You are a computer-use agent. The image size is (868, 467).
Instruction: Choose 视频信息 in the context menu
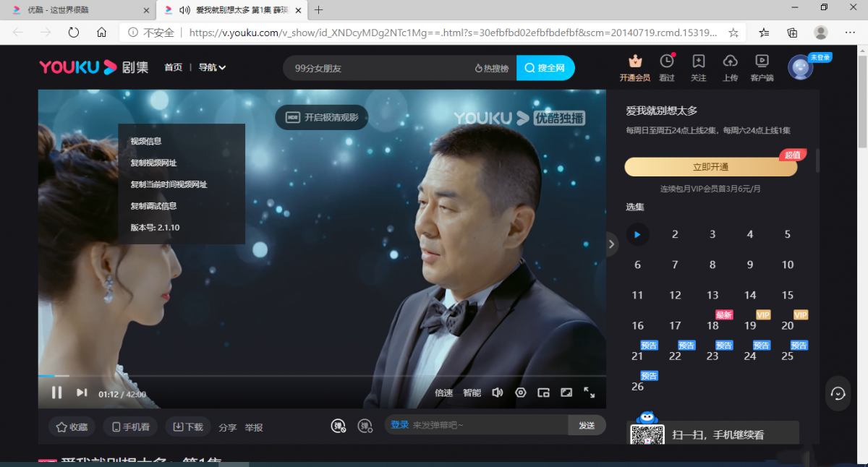(x=146, y=141)
